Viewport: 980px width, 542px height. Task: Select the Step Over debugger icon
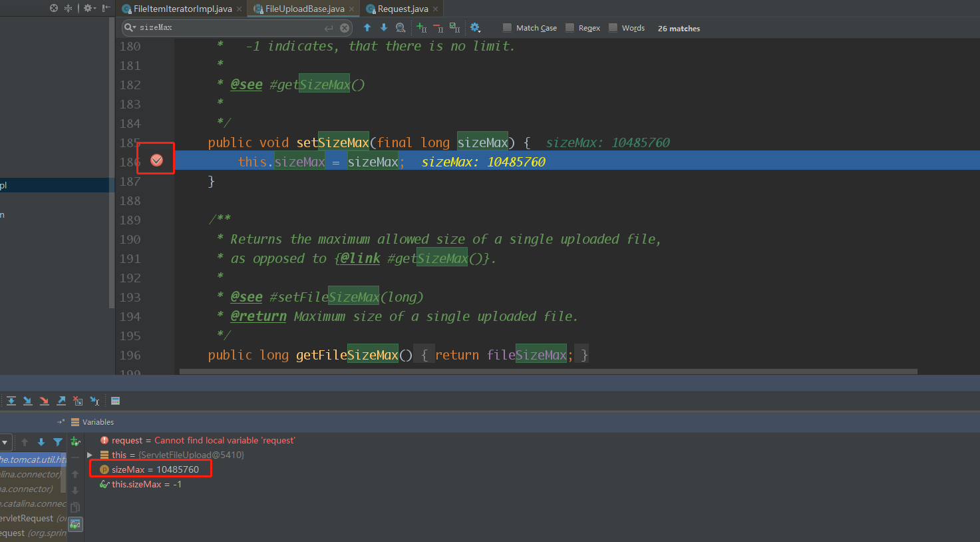pos(11,400)
